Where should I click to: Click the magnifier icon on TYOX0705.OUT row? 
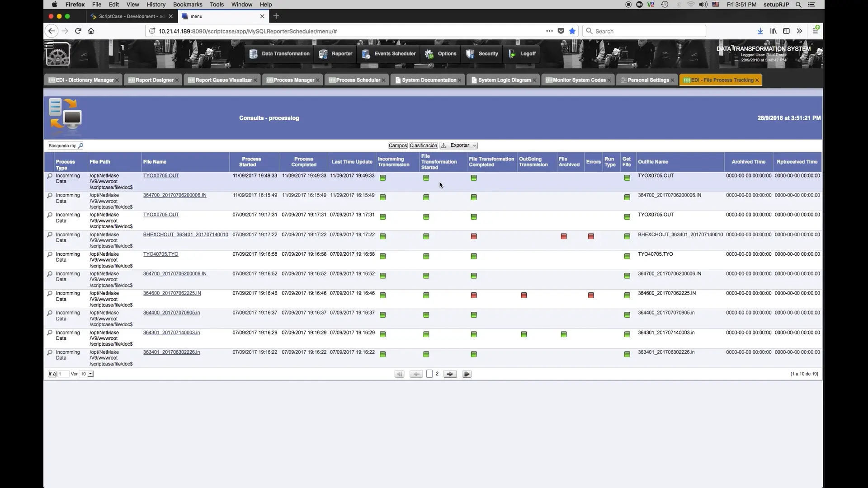pos(49,176)
